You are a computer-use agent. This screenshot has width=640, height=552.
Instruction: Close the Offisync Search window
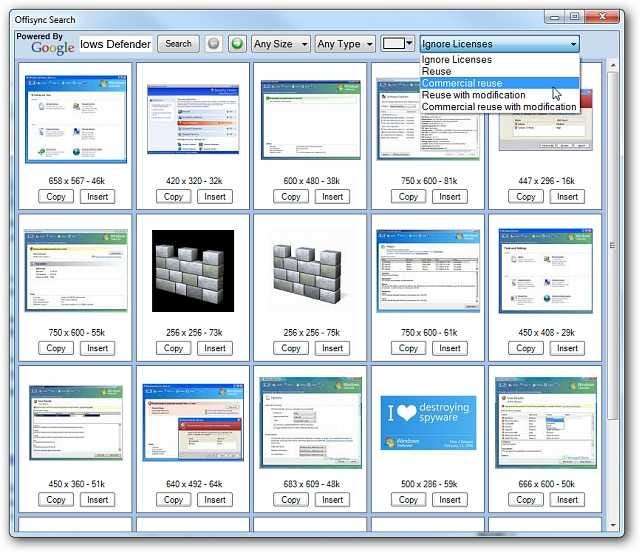[602, 17]
